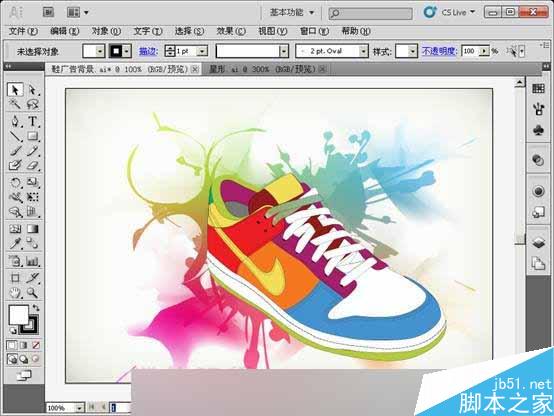The width and height of the screenshot is (554, 416).
Task: Select the Paintbrush tool
Action: tap(15, 151)
